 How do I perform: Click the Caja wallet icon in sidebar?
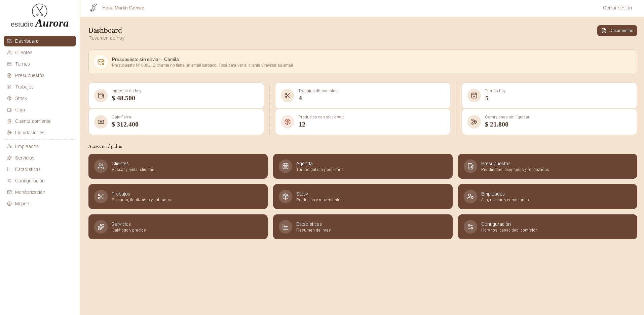click(9, 110)
